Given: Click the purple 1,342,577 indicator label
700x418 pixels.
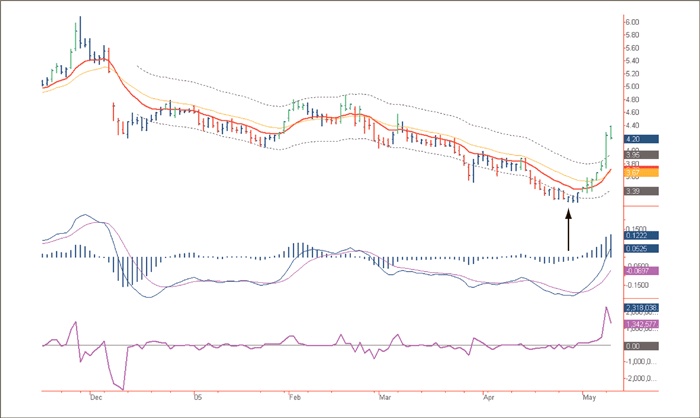Looking at the screenshot, I should tap(638, 324).
